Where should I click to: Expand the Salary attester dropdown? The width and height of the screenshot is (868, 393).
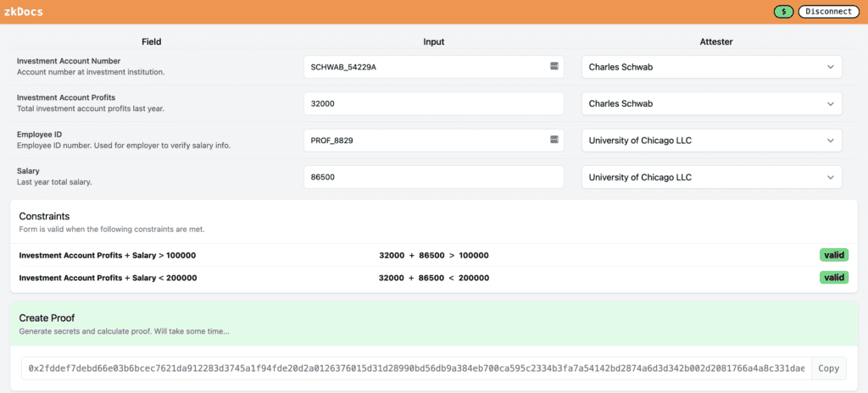tap(712, 177)
